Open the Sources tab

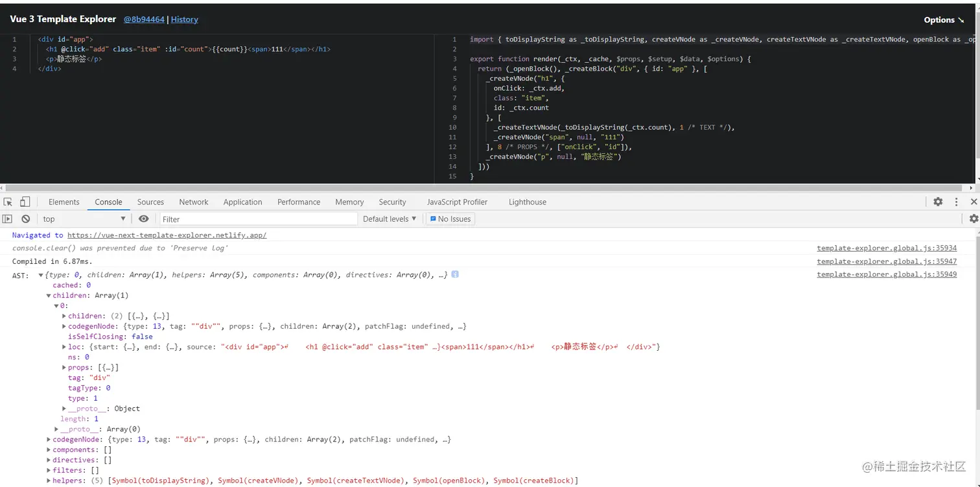[150, 202]
